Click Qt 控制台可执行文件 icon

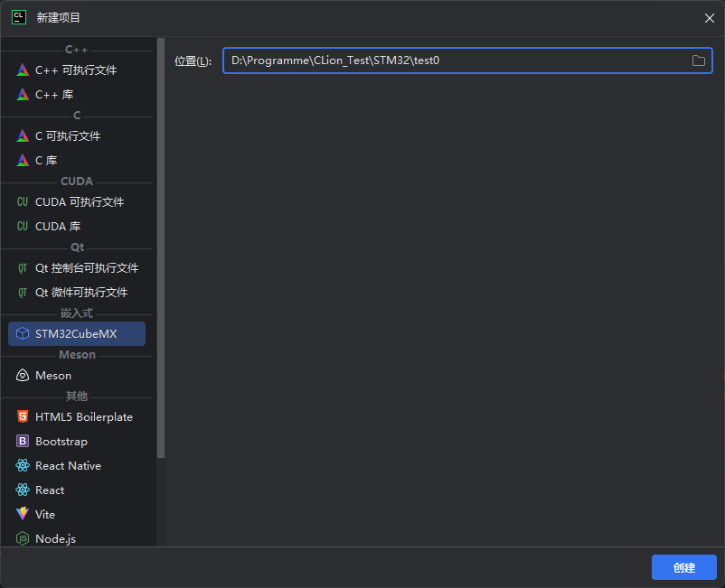tap(23, 268)
